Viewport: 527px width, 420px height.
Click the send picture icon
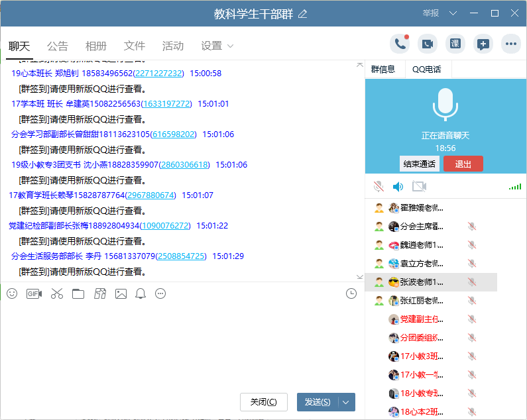point(121,293)
